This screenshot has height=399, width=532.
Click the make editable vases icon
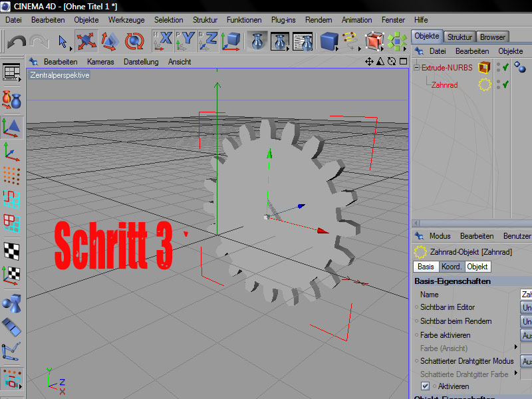pyautogui.click(x=11, y=100)
